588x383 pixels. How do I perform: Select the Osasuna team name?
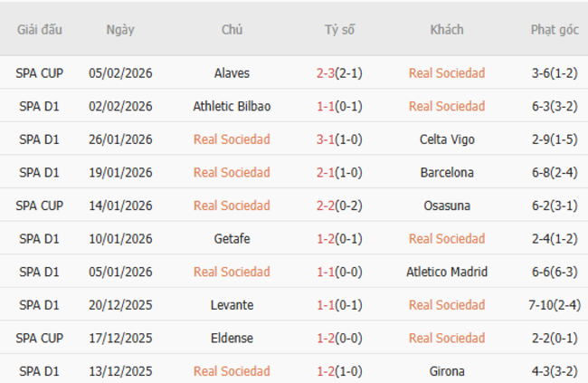[x=447, y=206]
